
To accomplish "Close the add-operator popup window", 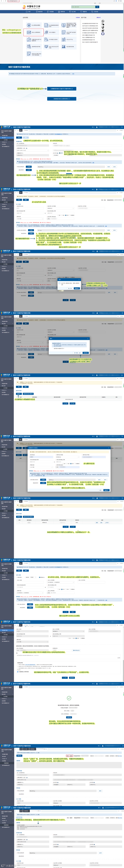I will click(x=108, y=448).
